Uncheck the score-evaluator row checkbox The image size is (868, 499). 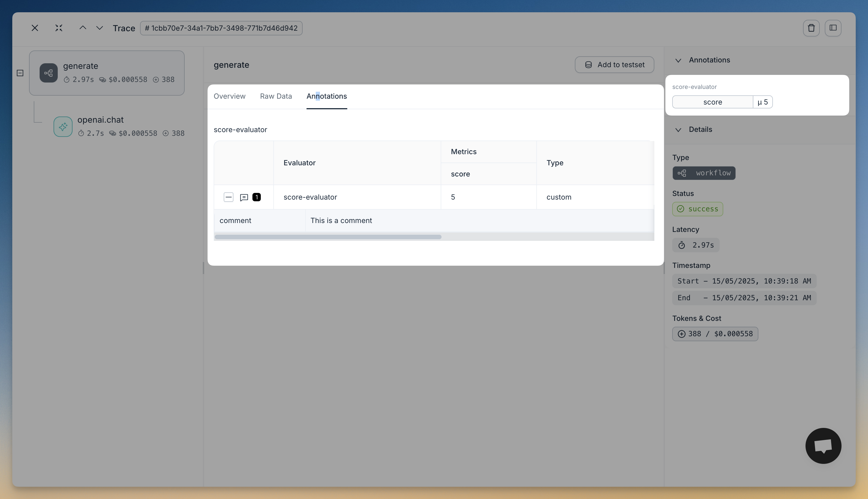point(228,197)
